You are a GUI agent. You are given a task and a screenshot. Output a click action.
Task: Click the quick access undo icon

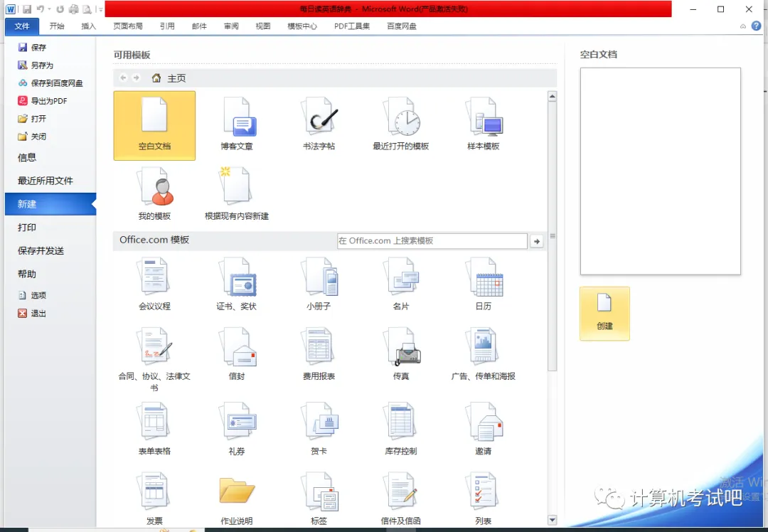[41, 9]
